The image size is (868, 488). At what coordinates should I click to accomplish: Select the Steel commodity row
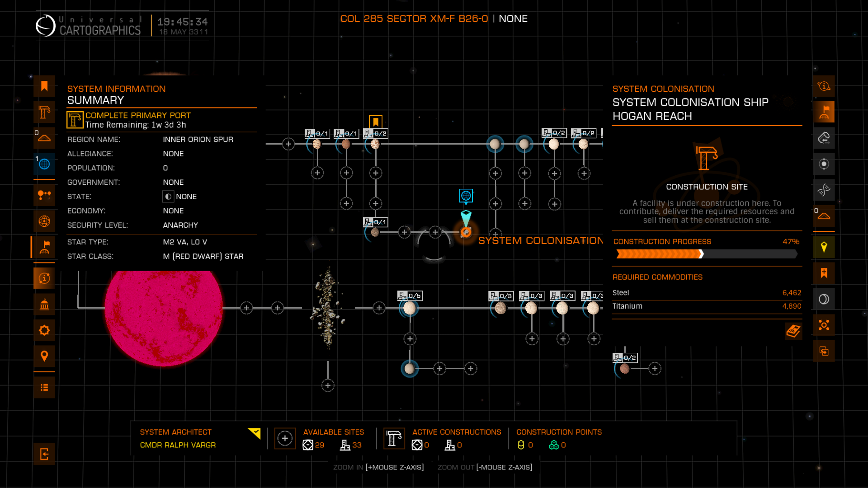pos(707,293)
